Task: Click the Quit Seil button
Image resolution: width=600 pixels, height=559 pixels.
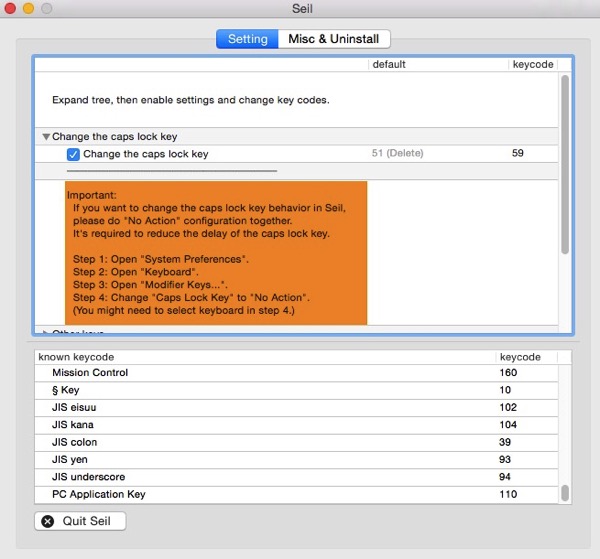Action: 80,521
